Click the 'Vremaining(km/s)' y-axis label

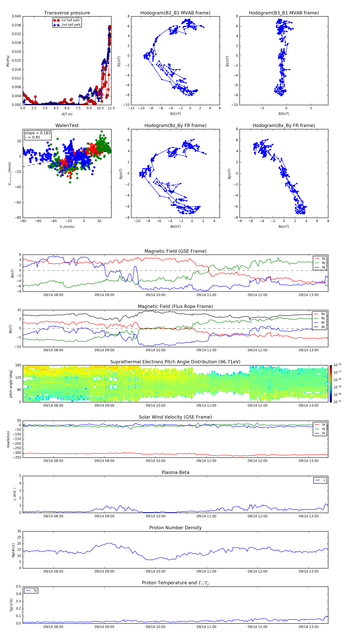pyautogui.click(x=10, y=173)
